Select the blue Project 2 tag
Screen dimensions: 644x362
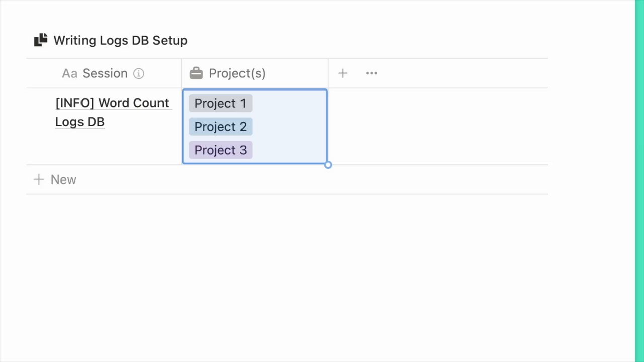pyautogui.click(x=220, y=127)
